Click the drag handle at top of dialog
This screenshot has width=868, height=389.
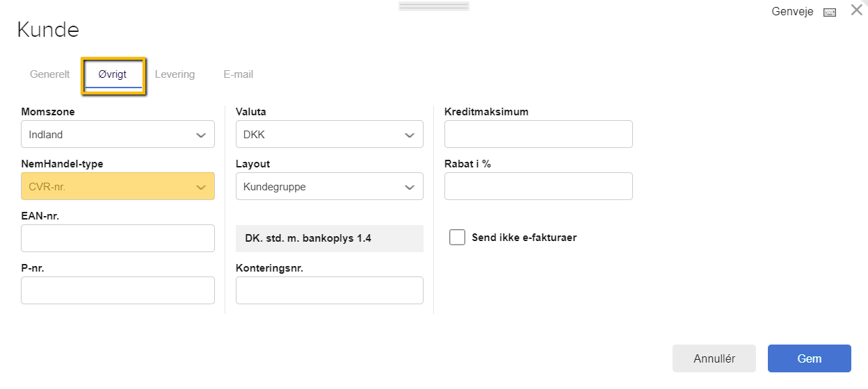click(x=434, y=6)
